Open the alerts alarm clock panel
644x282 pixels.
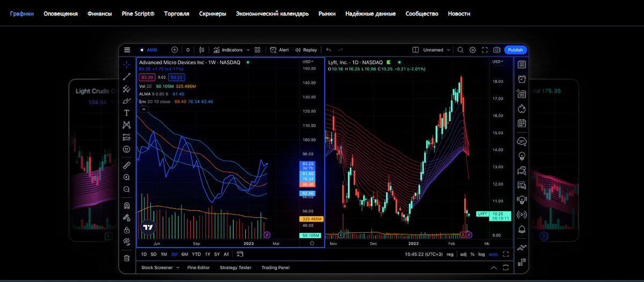pos(522,79)
